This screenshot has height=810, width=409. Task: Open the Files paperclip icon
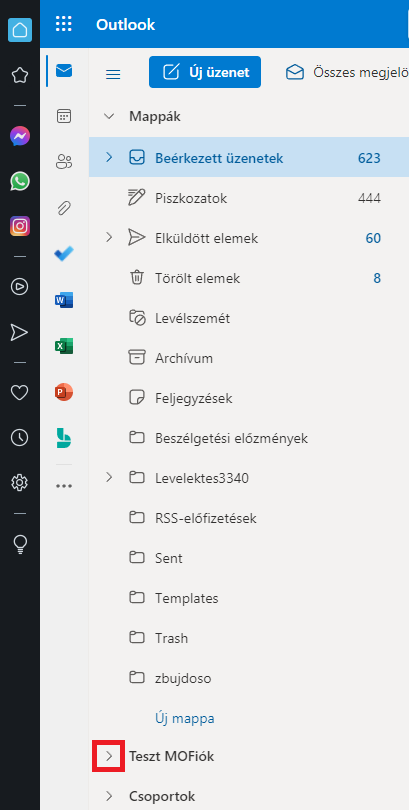[64, 208]
